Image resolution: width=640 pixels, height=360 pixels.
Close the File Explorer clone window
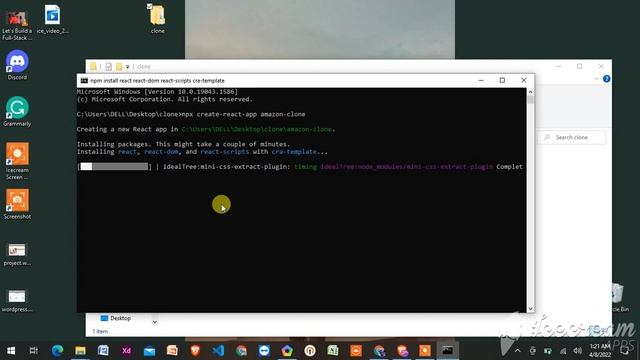pos(601,66)
